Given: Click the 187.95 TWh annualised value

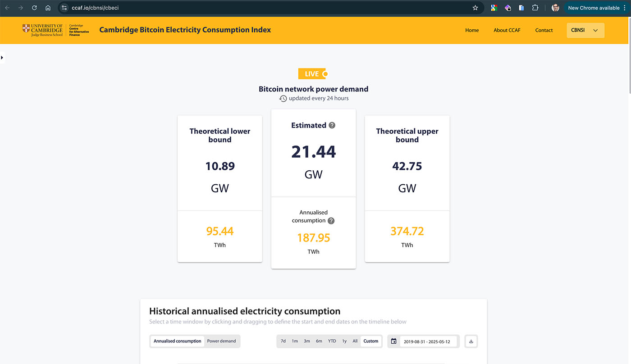Looking at the screenshot, I should (x=314, y=238).
